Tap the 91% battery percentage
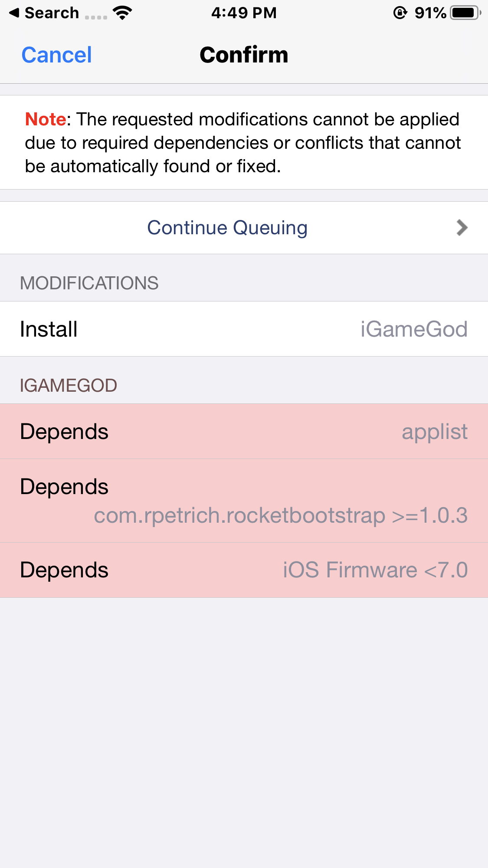The image size is (488, 868). click(430, 13)
